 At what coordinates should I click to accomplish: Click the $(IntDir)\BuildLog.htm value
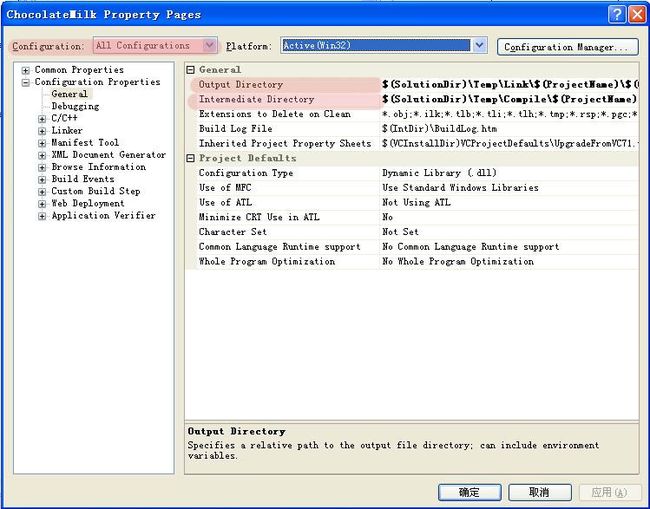pos(509,129)
